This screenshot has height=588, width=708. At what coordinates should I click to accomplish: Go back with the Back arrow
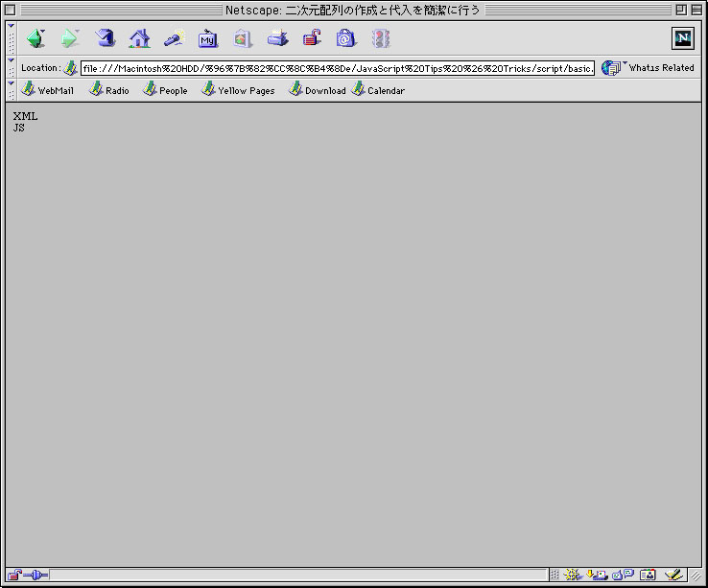click(36, 38)
